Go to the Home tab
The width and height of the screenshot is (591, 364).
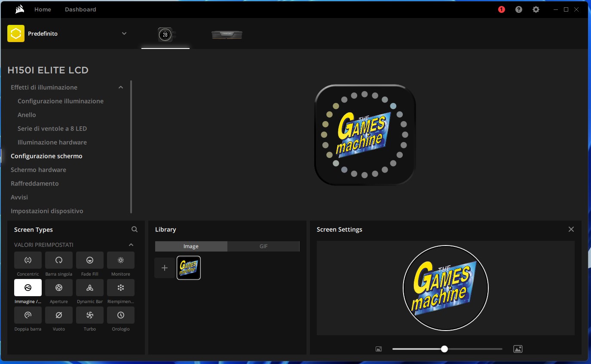(43, 9)
